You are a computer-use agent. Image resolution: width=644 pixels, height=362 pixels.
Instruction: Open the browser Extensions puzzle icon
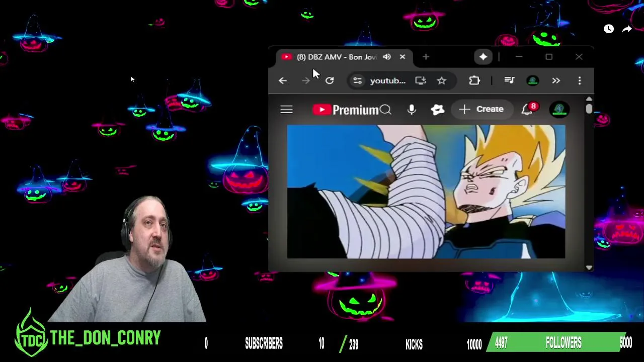pos(474,80)
